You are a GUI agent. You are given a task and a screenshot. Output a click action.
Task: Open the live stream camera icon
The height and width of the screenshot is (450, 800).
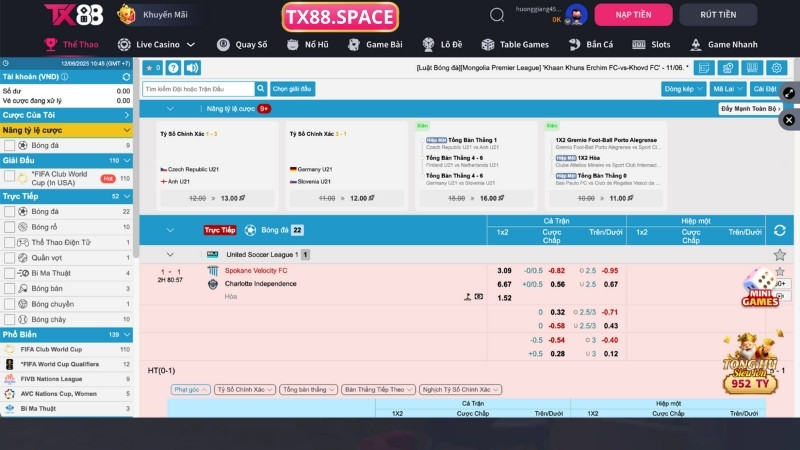coord(479,296)
